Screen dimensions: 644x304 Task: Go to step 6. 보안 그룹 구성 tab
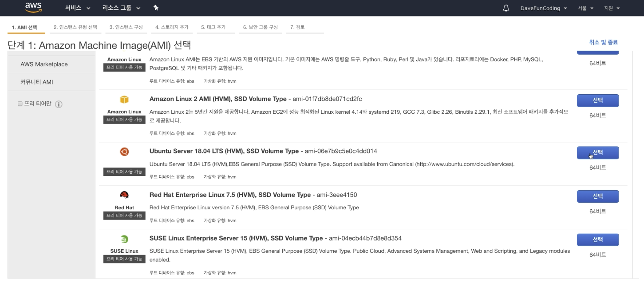pyautogui.click(x=260, y=27)
